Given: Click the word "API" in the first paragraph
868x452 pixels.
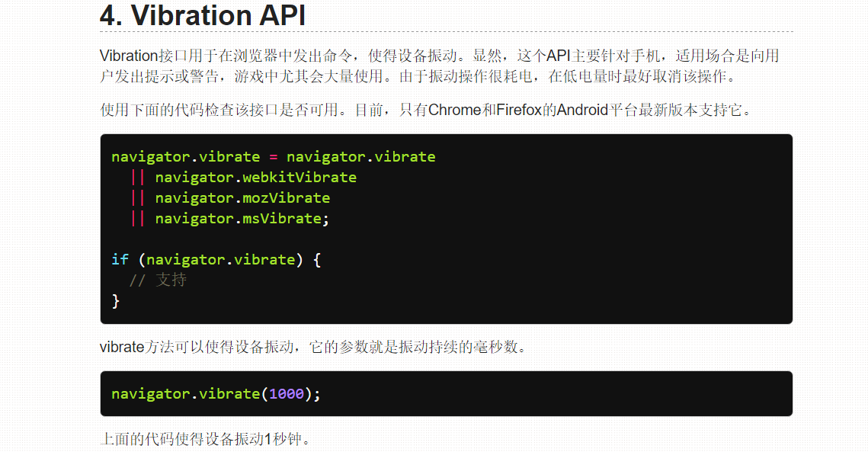Looking at the screenshot, I should point(559,56).
